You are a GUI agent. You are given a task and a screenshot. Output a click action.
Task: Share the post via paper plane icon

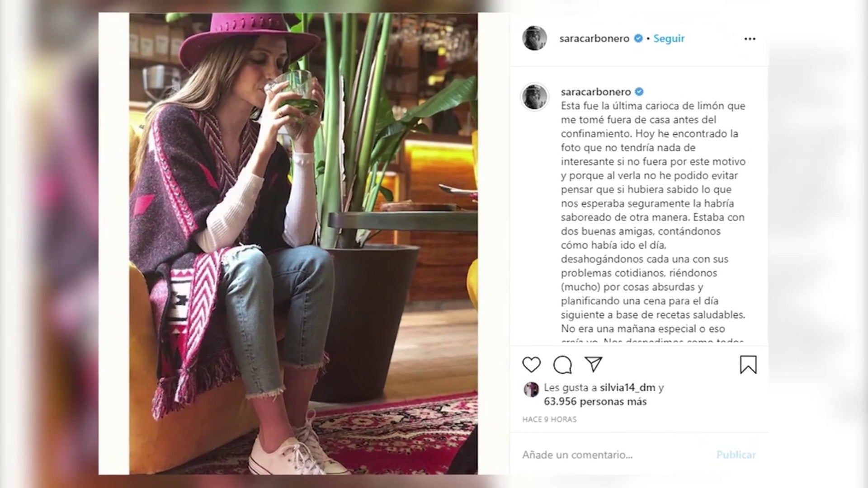point(593,364)
